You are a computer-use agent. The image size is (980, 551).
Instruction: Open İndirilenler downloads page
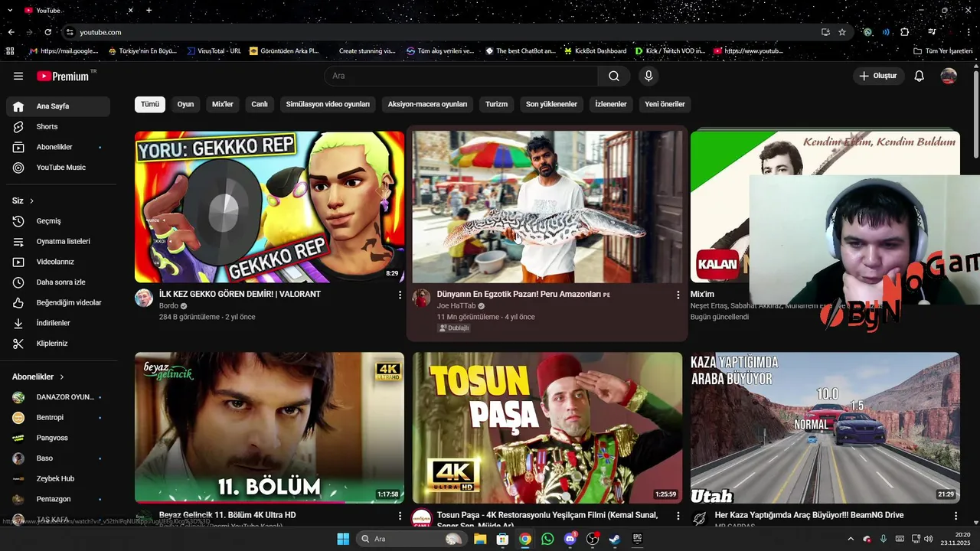pyautogui.click(x=58, y=323)
